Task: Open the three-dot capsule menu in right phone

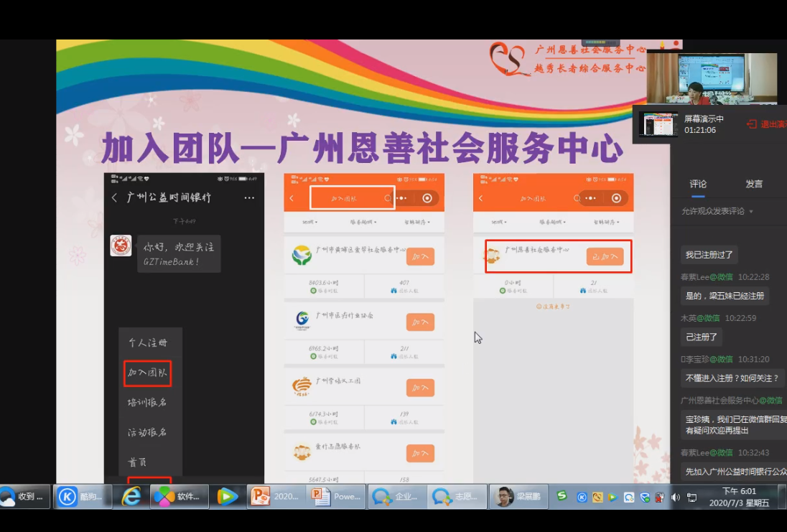Action: click(591, 198)
